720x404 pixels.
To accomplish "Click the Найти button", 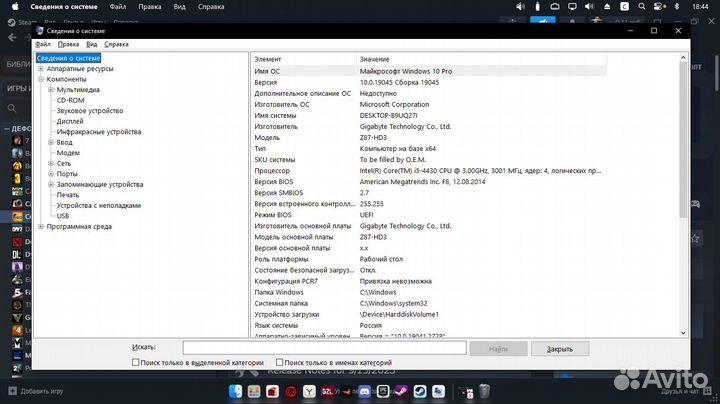I will click(498, 349).
